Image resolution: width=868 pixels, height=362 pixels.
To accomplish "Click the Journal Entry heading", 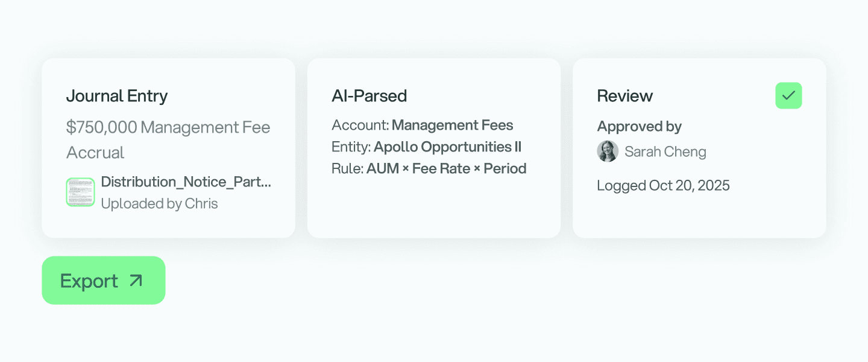I will pos(117,96).
